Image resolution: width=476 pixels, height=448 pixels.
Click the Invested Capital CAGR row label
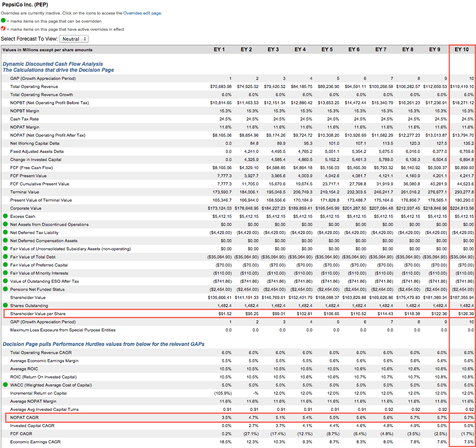(x=32, y=425)
